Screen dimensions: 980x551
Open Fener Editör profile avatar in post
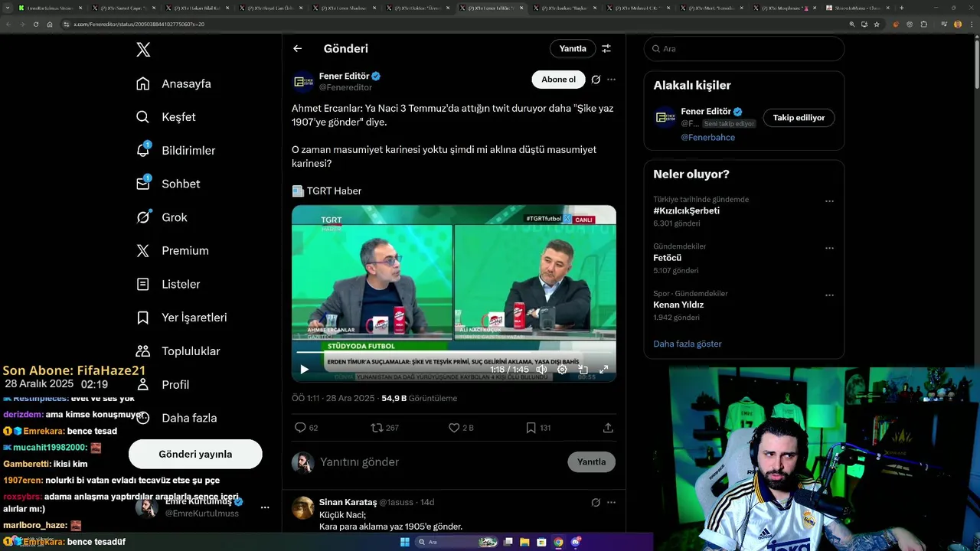[x=303, y=81]
